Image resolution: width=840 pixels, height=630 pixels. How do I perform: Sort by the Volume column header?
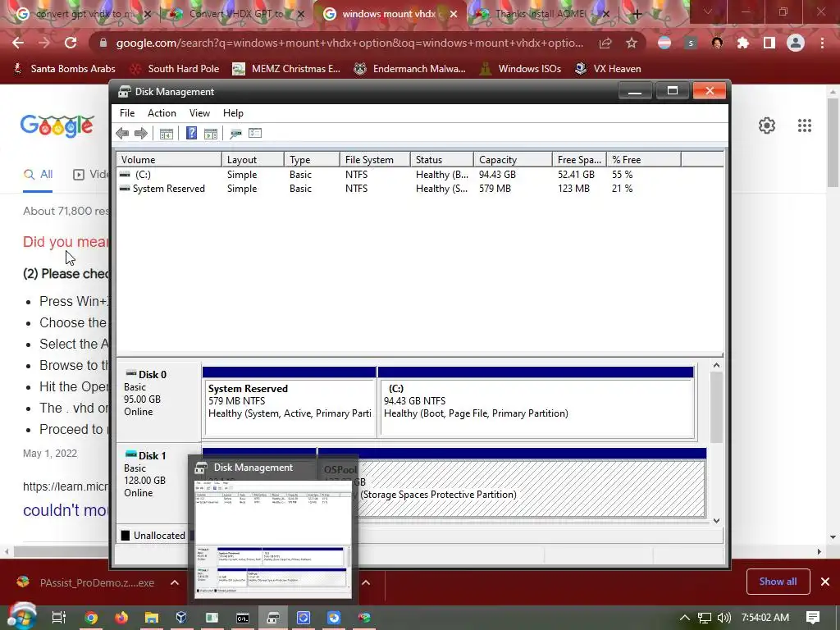pos(169,160)
